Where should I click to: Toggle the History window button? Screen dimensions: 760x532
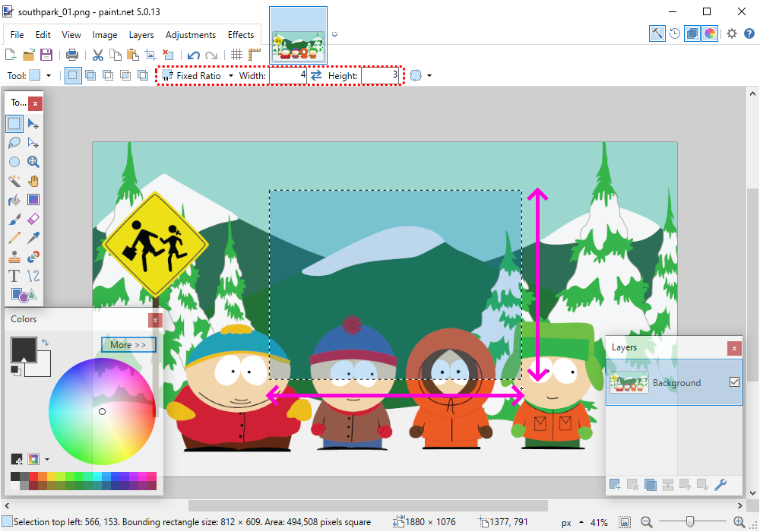click(675, 33)
